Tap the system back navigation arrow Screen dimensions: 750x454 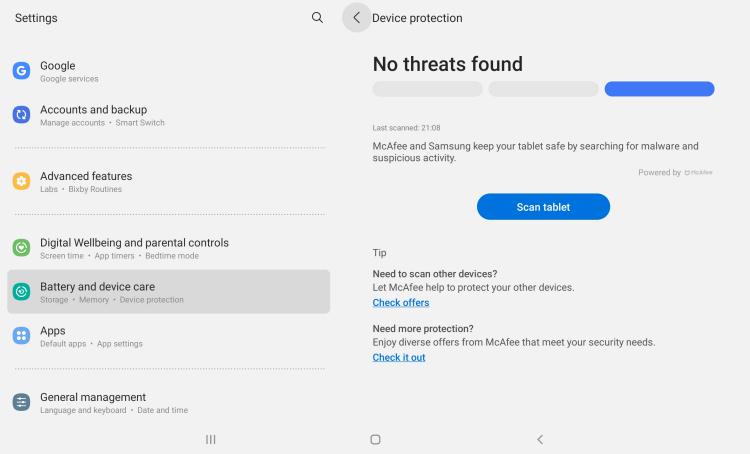(540, 439)
